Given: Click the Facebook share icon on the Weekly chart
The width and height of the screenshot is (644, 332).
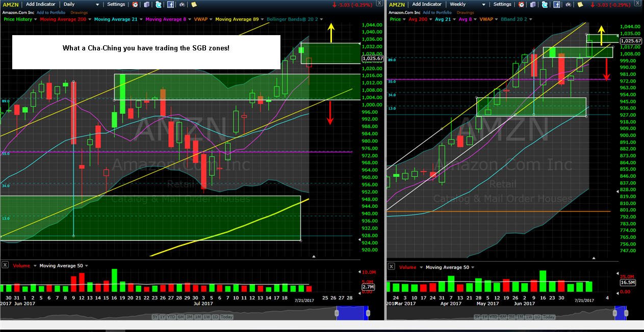Looking at the screenshot, I should click(557, 5).
